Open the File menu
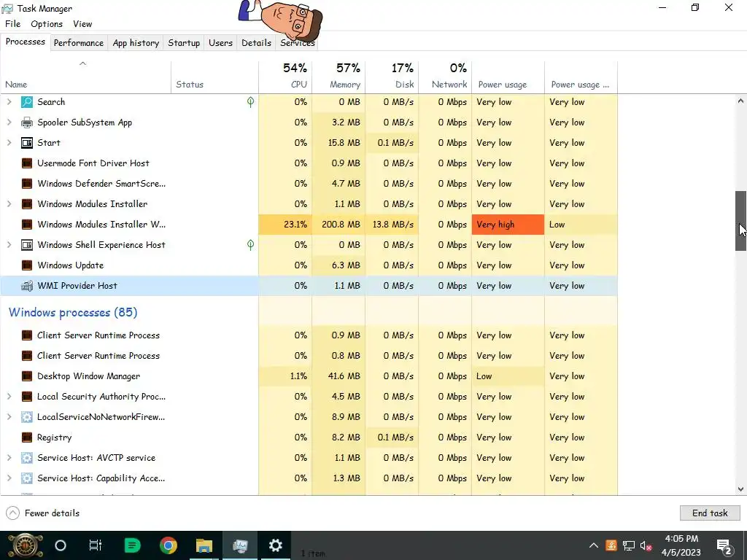Image resolution: width=747 pixels, height=560 pixels. 13,24
